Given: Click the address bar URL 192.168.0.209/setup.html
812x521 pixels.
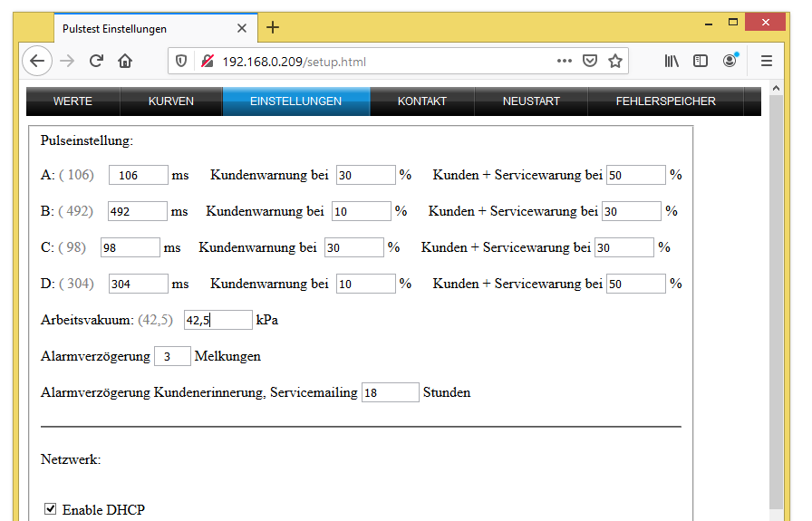Looking at the screenshot, I should [x=294, y=62].
